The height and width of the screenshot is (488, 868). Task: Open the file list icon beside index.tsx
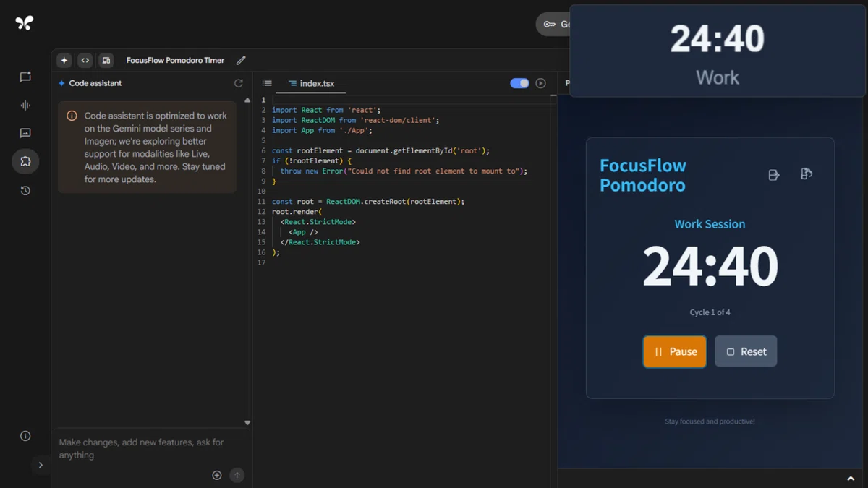click(x=267, y=83)
